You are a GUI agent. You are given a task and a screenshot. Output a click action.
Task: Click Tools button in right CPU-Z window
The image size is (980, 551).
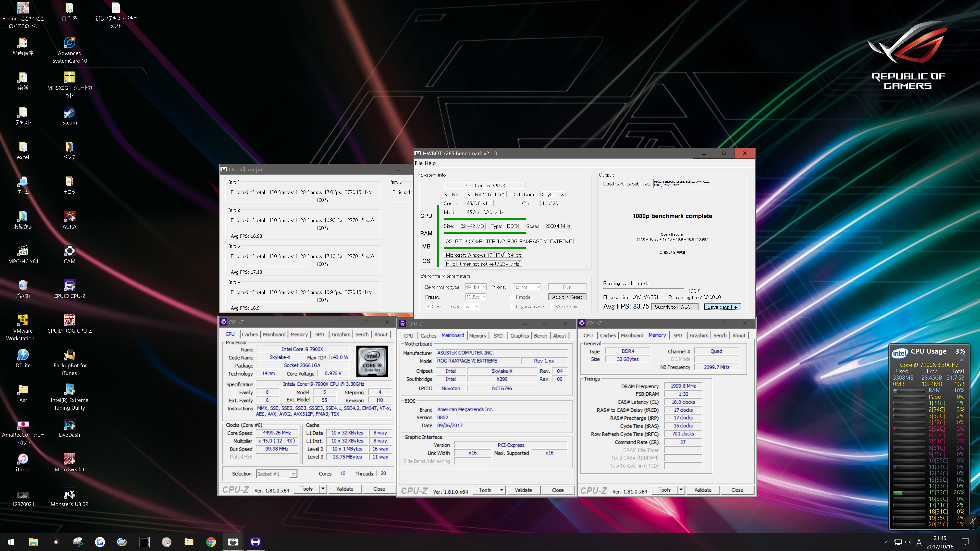pyautogui.click(x=664, y=490)
